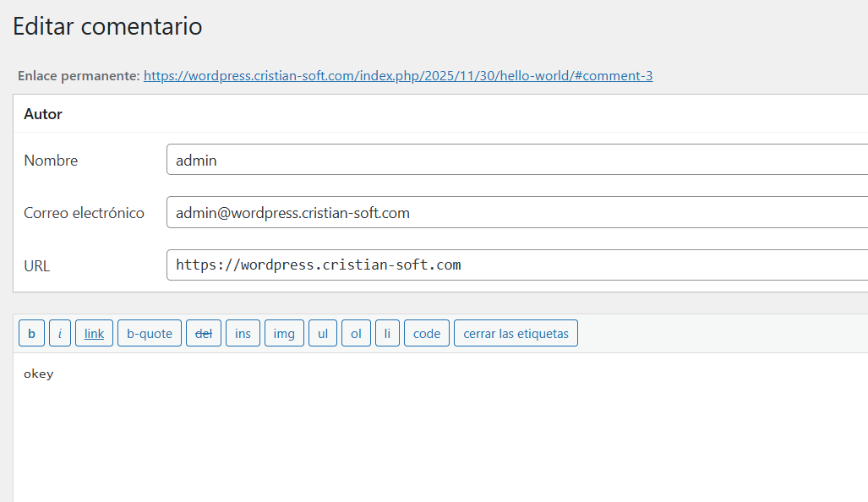Focus the Nombre field containing 'admin'
The height and width of the screenshot is (502, 868).
pyautogui.click(x=516, y=160)
